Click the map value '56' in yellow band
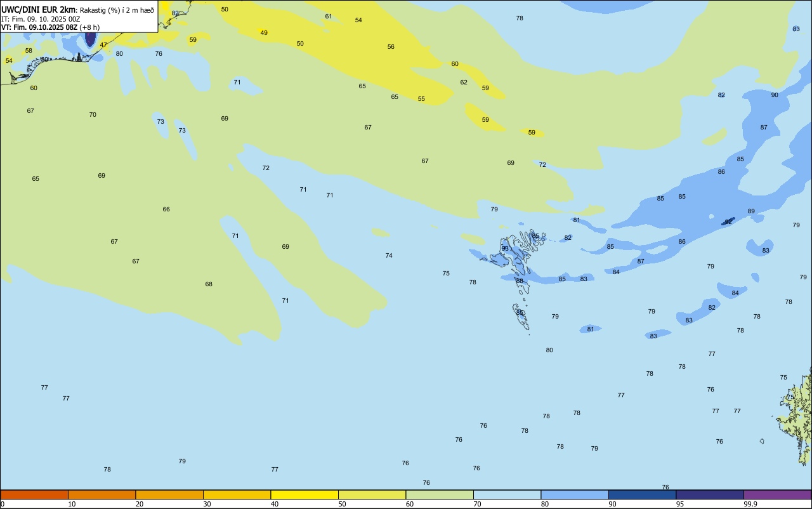The image size is (812, 509). (x=391, y=47)
